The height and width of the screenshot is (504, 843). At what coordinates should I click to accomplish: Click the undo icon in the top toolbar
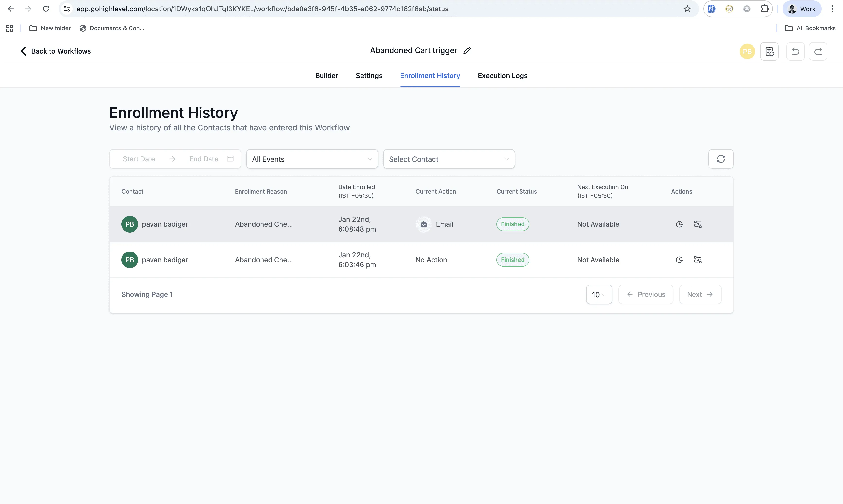(x=795, y=51)
